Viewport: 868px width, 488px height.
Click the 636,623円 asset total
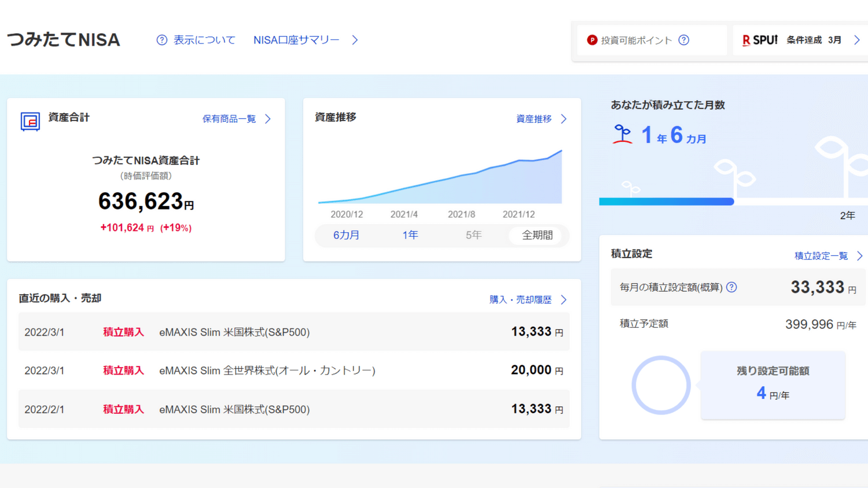146,201
